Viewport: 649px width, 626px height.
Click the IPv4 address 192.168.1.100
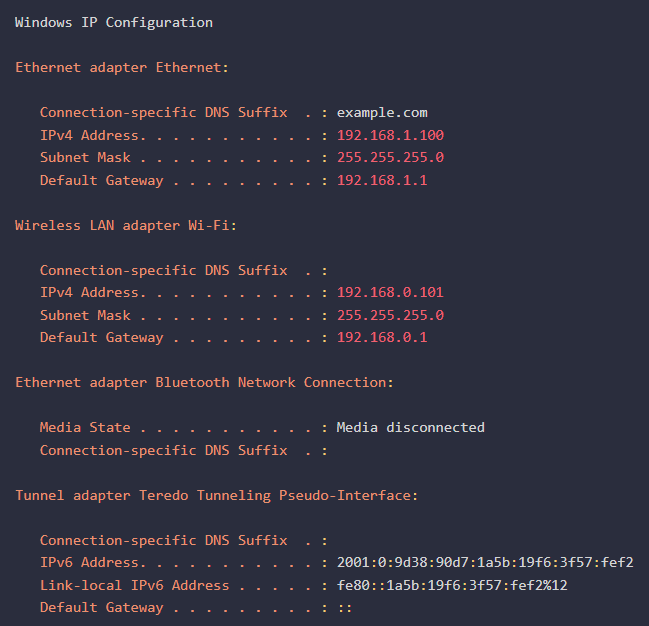[x=390, y=135]
